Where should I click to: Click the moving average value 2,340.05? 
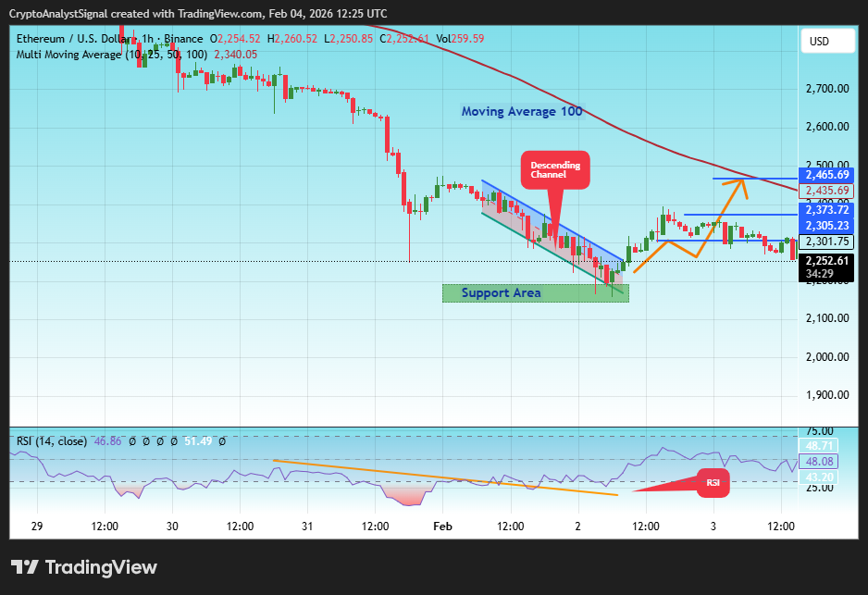[x=236, y=55]
